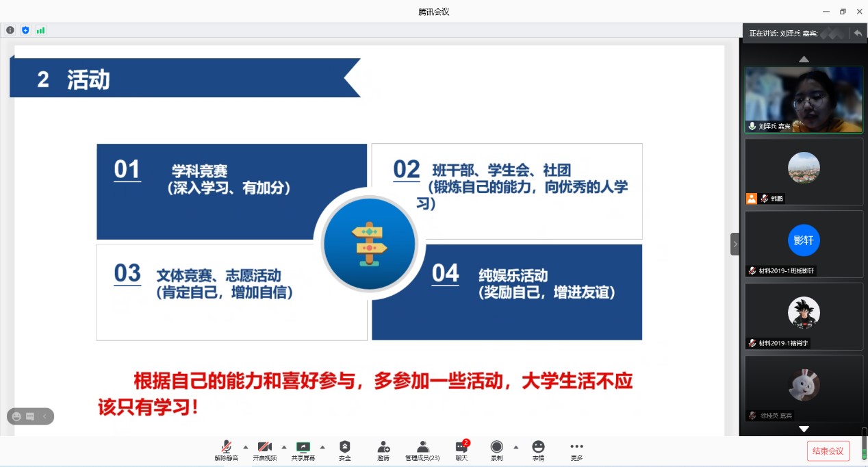Image resolution: width=868 pixels, height=467 pixels.
Task: Click the blue security shield icon
Action: pos(25,30)
